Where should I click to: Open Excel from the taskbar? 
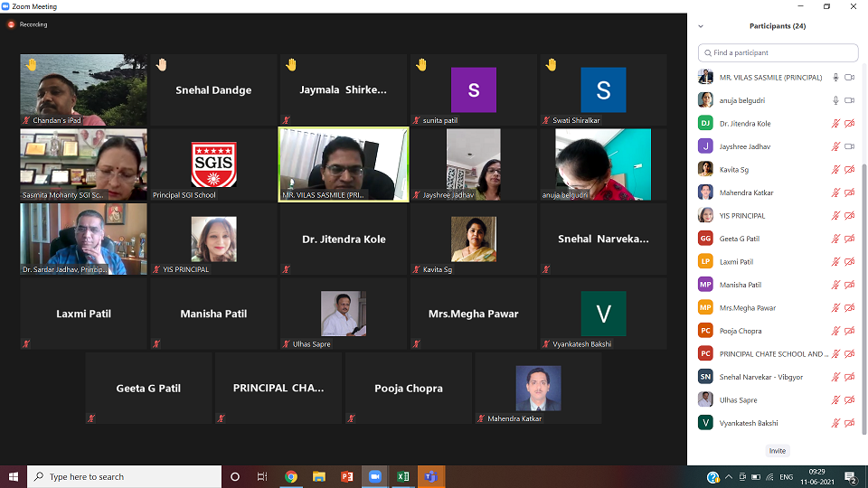(x=403, y=476)
